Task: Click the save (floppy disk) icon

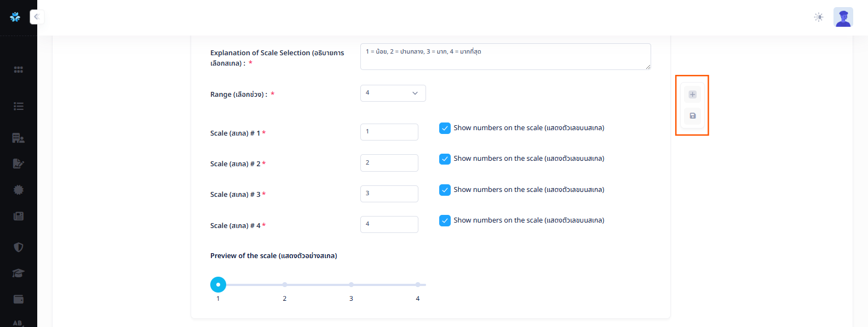Action: click(692, 116)
